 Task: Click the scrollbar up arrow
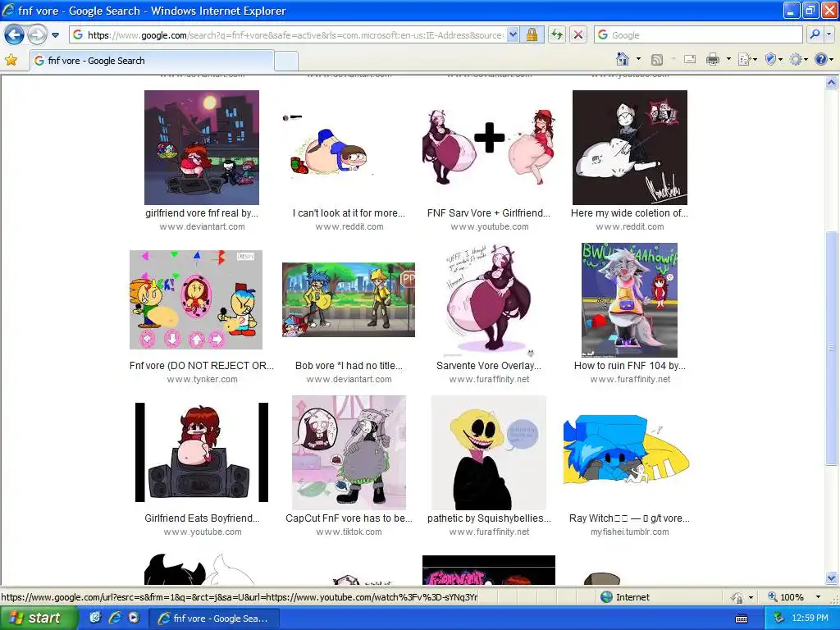(832, 83)
